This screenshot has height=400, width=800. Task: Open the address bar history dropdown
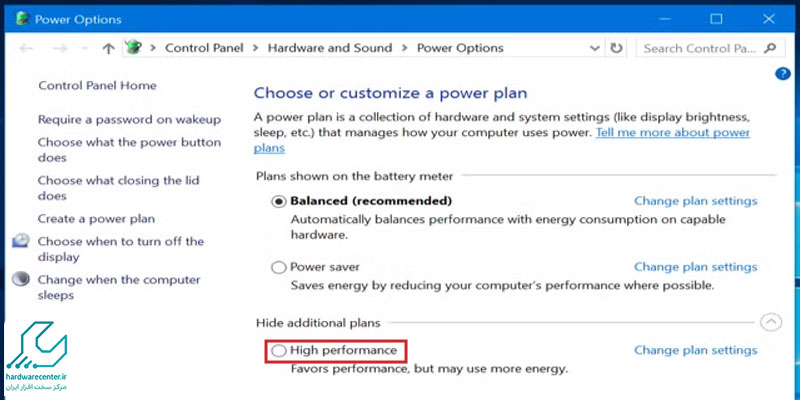pos(594,48)
